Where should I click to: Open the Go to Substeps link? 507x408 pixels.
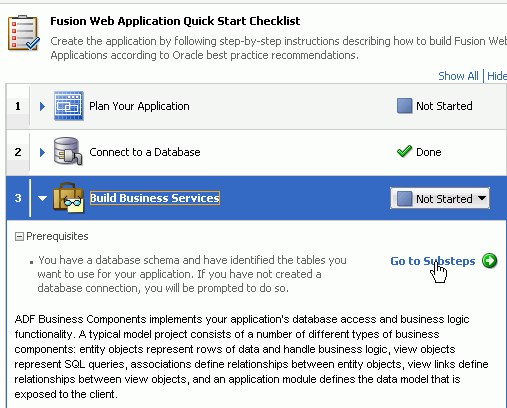(x=433, y=261)
